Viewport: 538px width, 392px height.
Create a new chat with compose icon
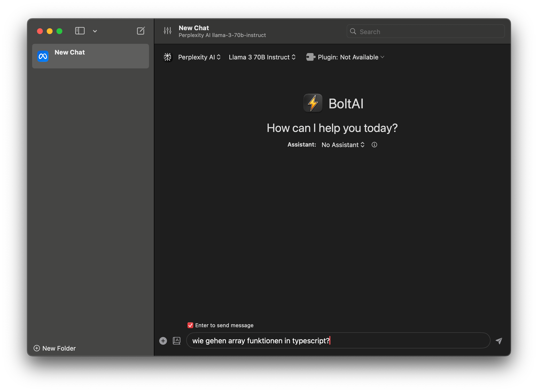tap(141, 31)
